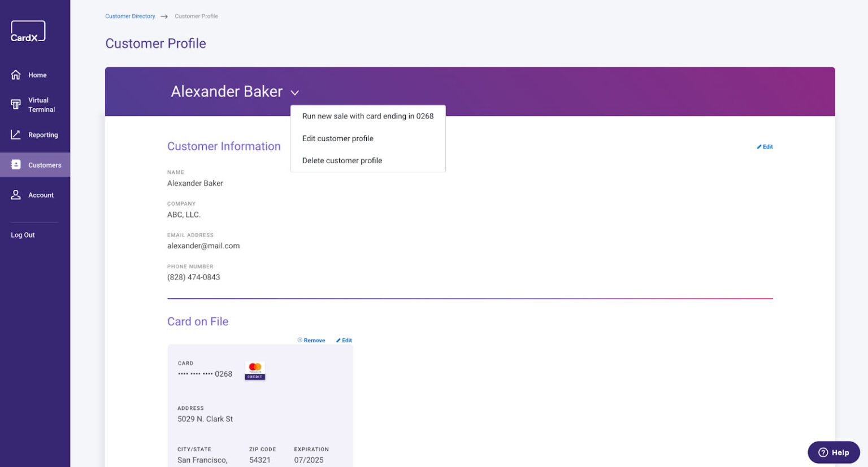Select 'Edit customer profile' menu option

tap(337, 138)
